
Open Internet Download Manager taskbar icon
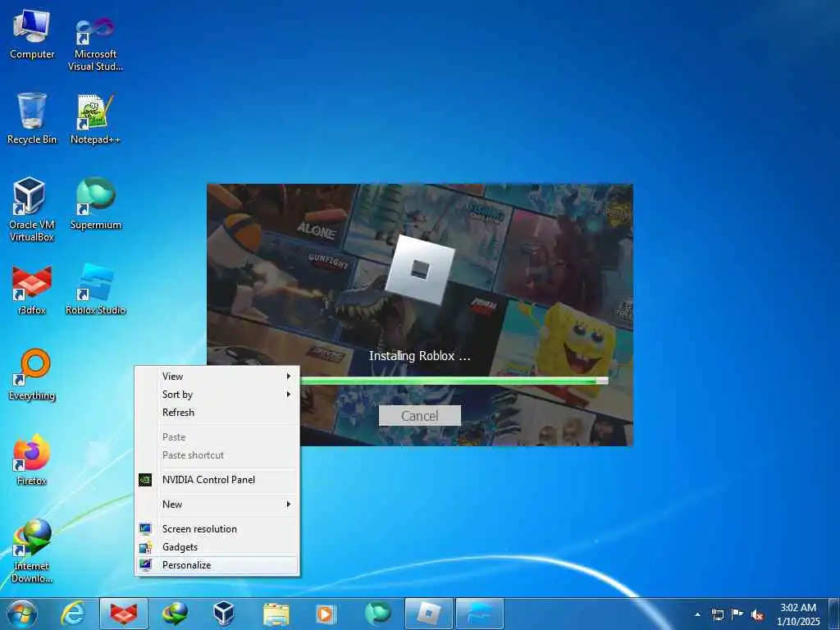pos(175,614)
